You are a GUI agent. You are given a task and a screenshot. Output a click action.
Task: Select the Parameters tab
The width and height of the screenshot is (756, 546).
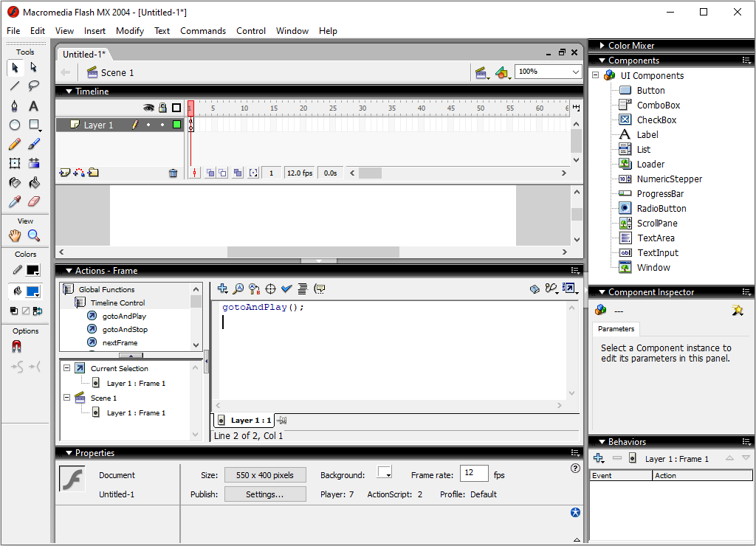[616, 328]
